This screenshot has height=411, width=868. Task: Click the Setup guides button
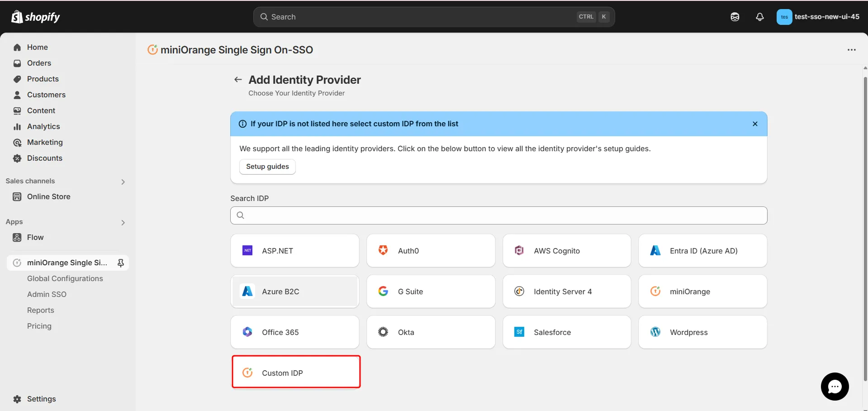[x=267, y=167]
